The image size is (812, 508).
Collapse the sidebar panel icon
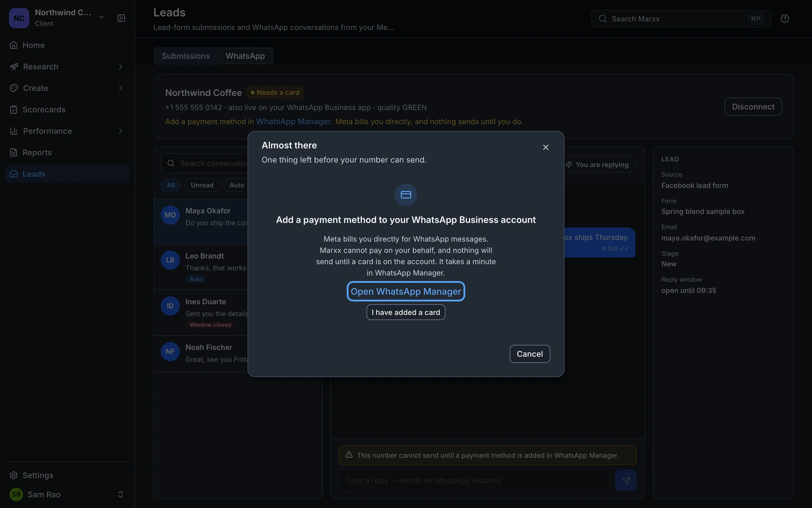point(121,18)
